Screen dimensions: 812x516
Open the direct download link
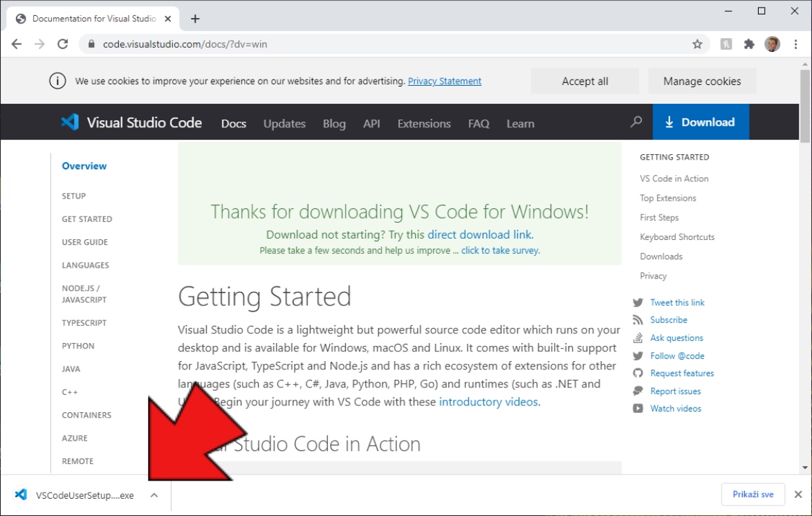[x=480, y=234]
